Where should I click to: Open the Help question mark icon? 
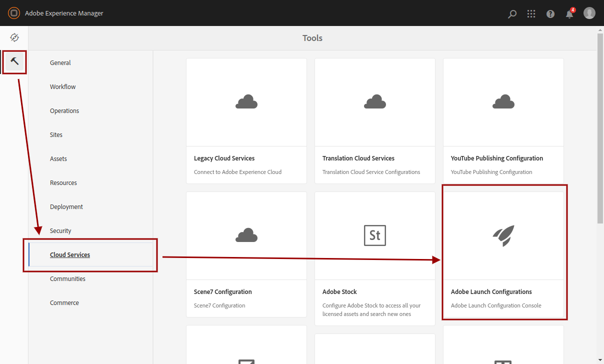pyautogui.click(x=550, y=14)
